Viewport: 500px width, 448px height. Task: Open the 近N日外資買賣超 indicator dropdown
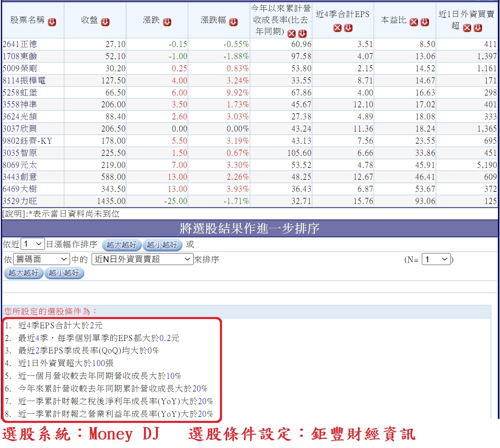pos(142,259)
